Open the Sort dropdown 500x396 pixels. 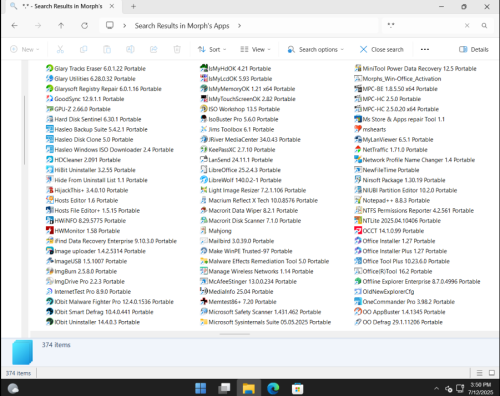(x=212, y=49)
